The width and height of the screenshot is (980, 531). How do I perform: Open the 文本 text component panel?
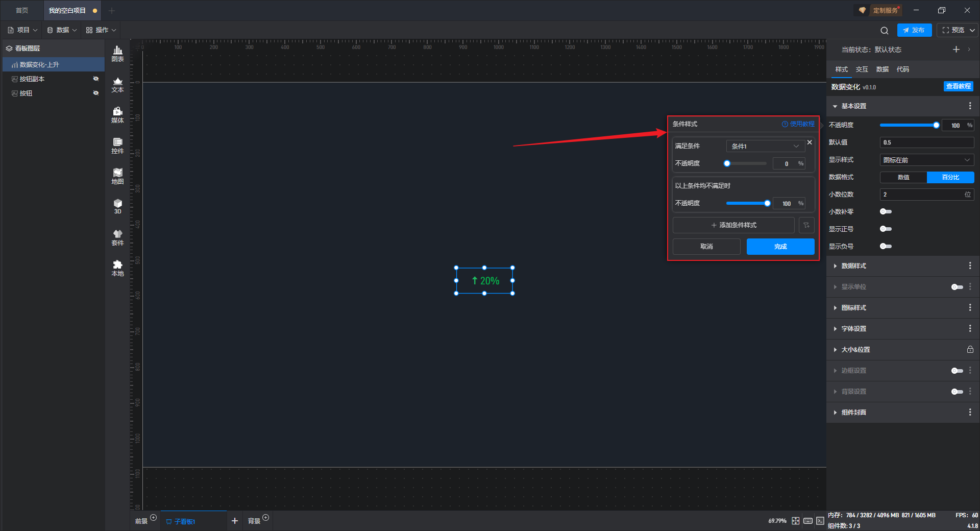click(117, 84)
